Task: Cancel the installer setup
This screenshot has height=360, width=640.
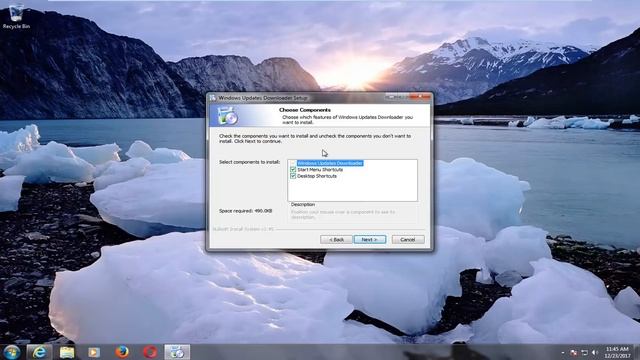Action: click(408, 240)
